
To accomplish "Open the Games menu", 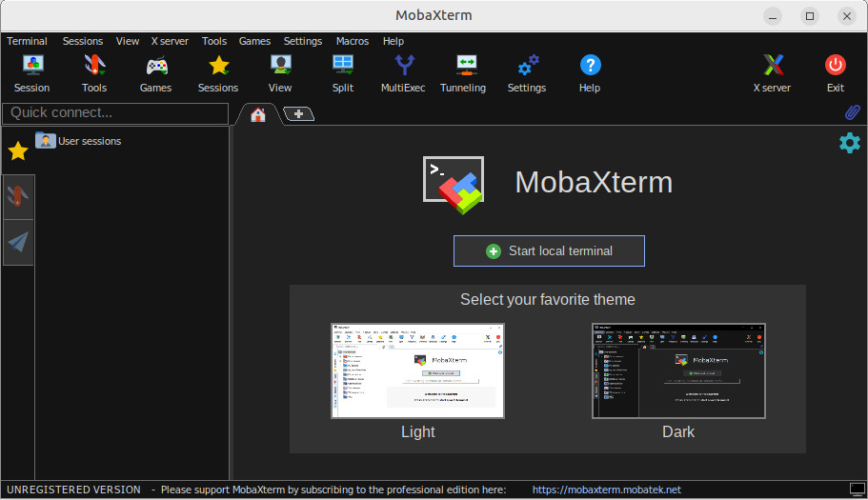I will coord(254,41).
